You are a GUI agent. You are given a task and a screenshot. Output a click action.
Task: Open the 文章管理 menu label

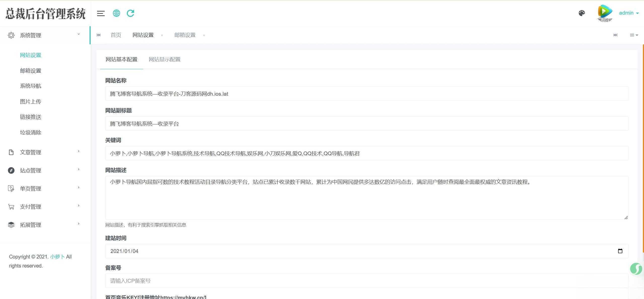[30, 153]
